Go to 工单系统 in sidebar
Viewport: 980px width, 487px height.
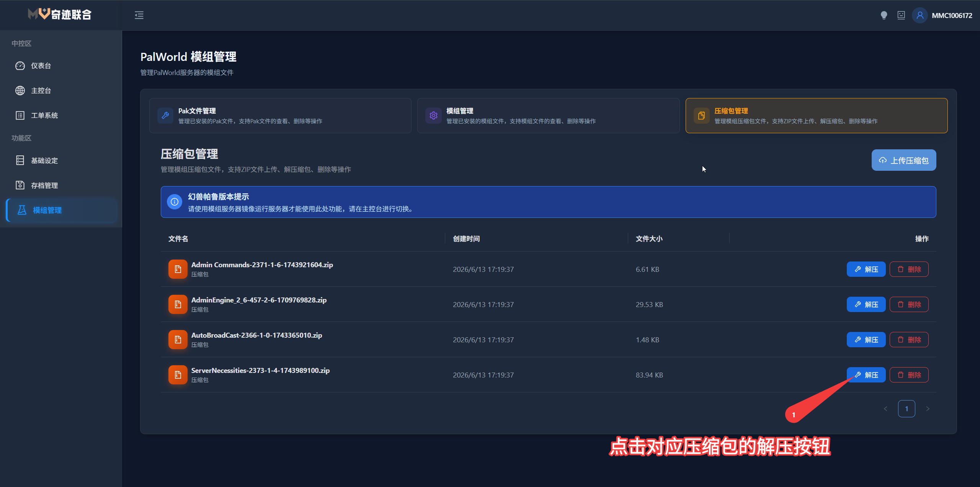61,116
